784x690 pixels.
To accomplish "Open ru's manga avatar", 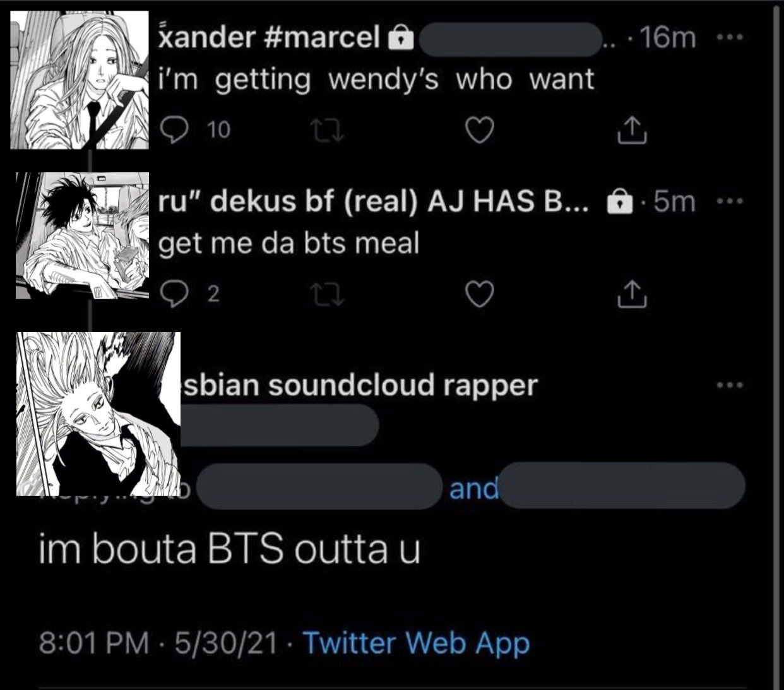I will [83, 235].
